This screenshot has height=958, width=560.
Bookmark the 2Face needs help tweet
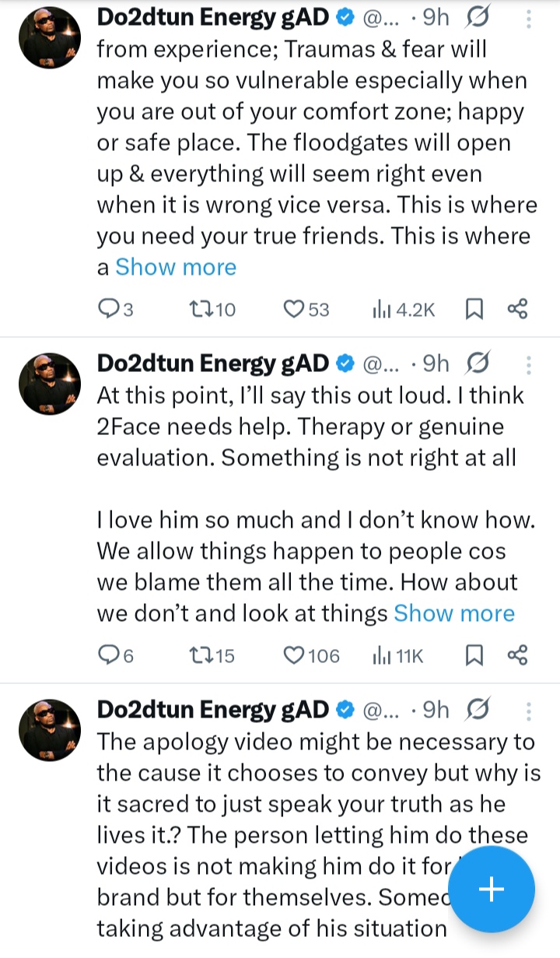[x=474, y=656]
